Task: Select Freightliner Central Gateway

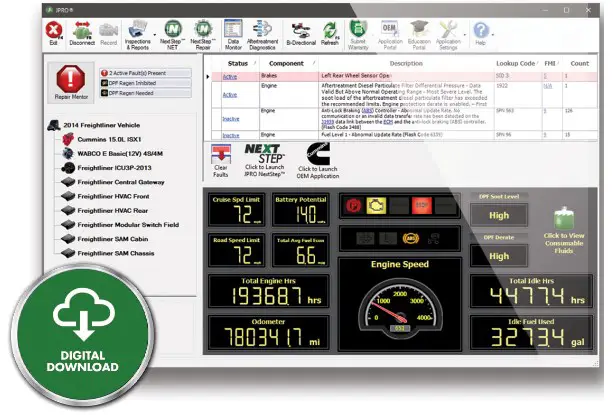Action: tap(121, 182)
